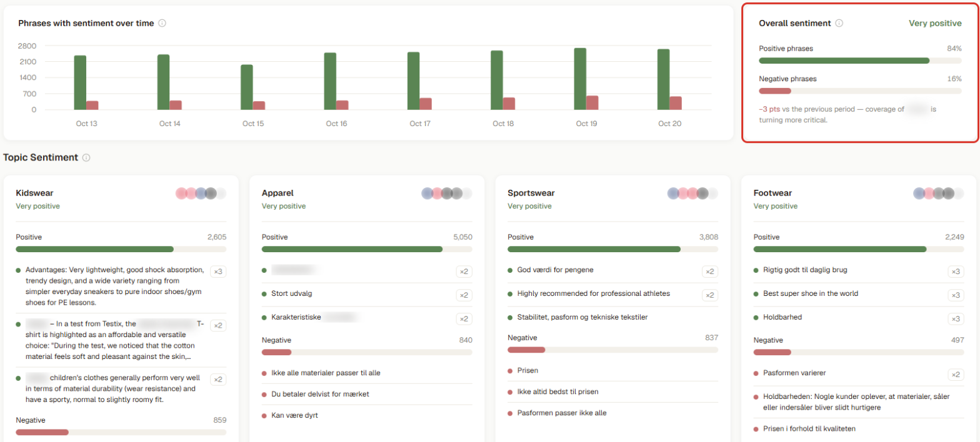The width and height of the screenshot is (980, 442).
Task: Select 'Highly recommended for professional athletes'
Action: tap(593, 293)
